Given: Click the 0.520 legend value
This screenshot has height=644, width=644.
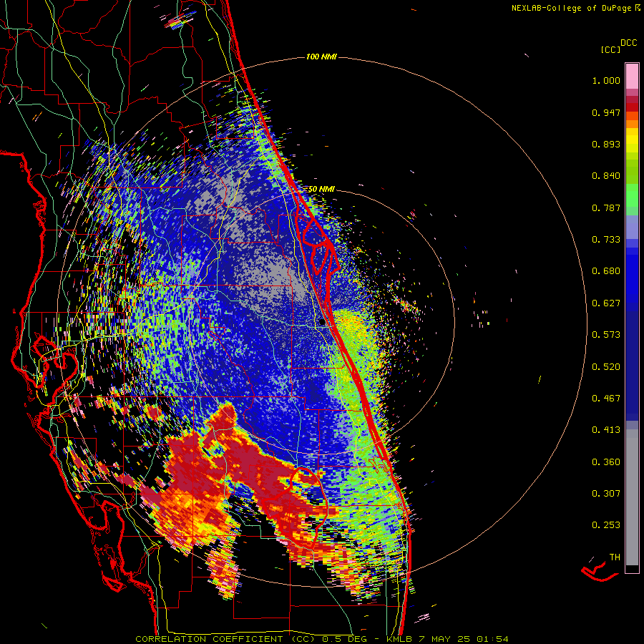Looking at the screenshot, I should click(x=606, y=367).
